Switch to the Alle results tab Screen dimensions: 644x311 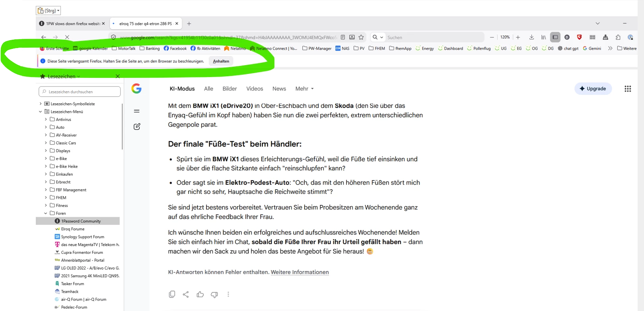(x=208, y=89)
